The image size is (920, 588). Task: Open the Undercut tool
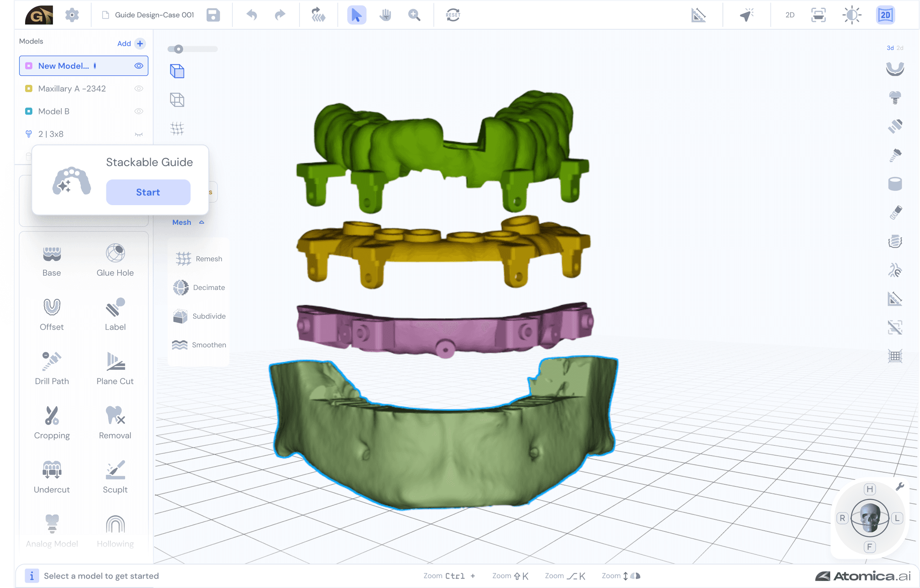click(x=52, y=477)
